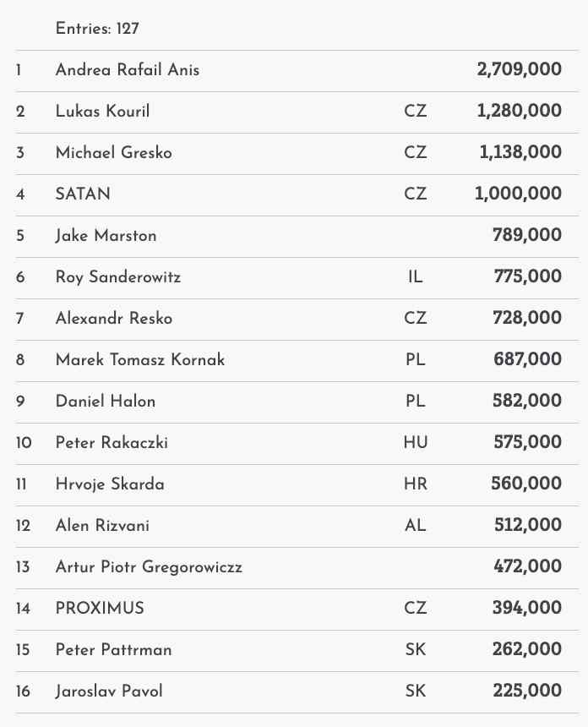Viewport: 588px width, 727px height.
Task: Click the player named SATAN
Action: [x=83, y=194]
